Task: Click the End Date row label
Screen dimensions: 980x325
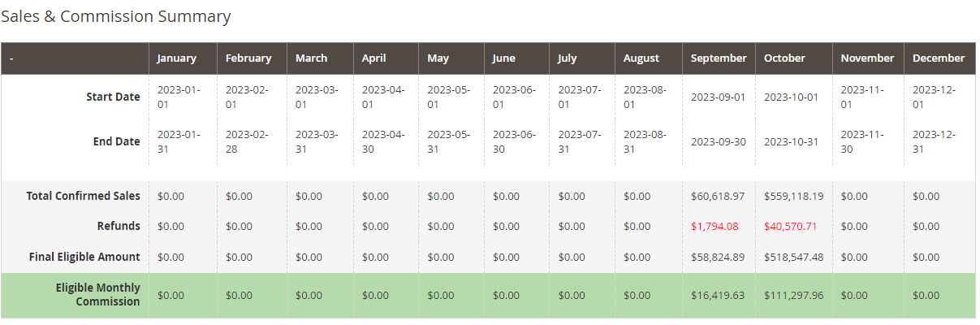Action: click(116, 141)
